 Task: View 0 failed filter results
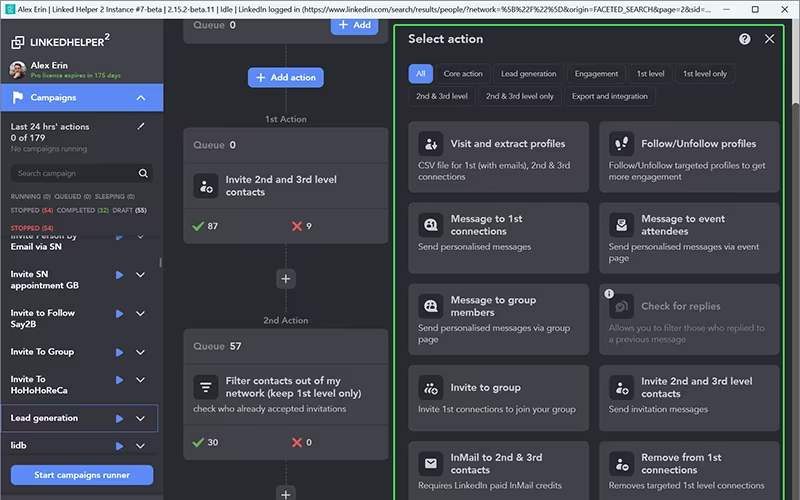[x=302, y=442]
